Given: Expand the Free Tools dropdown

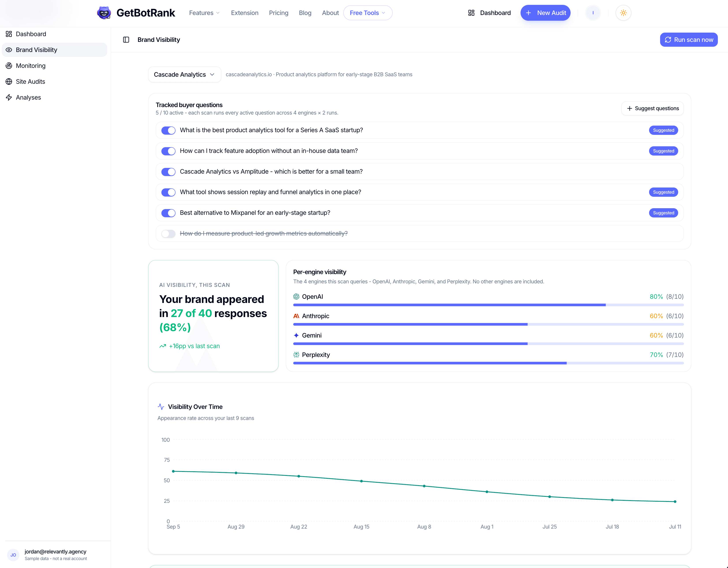Looking at the screenshot, I should (368, 13).
